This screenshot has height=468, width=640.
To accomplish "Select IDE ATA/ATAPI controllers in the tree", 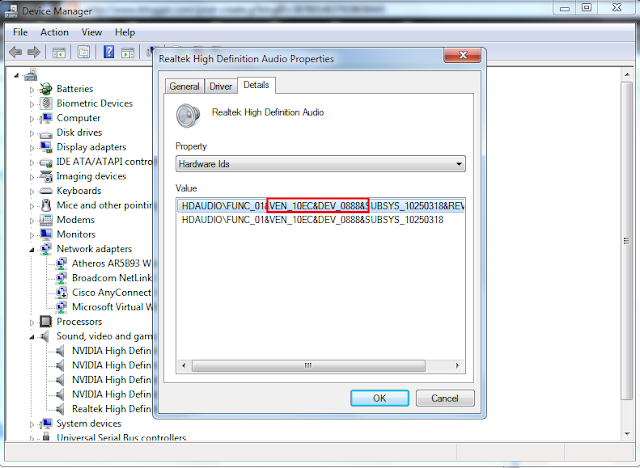I will pyautogui.click(x=104, y=162).
